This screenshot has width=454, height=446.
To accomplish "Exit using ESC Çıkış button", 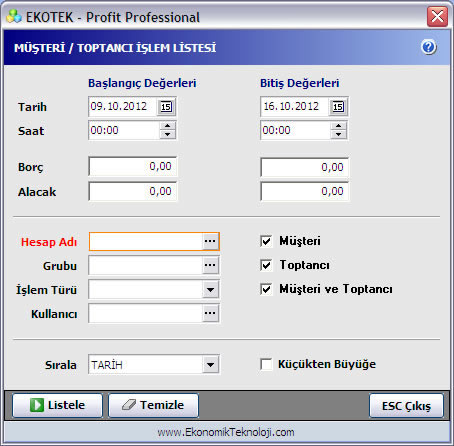I will [406, 406].
